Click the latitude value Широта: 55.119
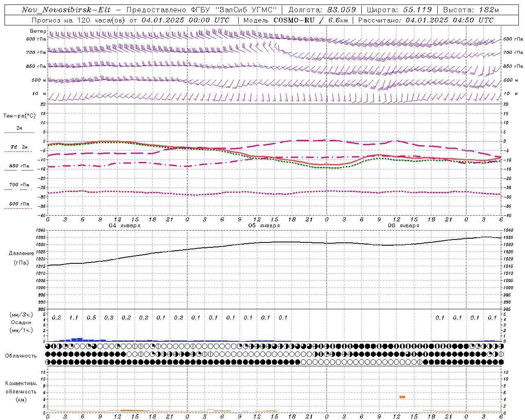This screenshot has width=525, height=420. pos(399,10)
